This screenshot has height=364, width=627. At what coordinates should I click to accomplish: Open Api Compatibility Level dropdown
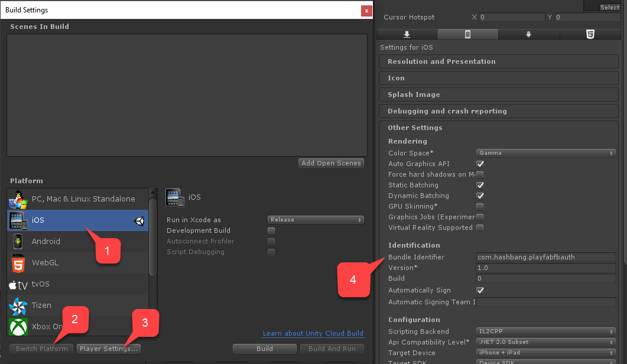[546, 342]
